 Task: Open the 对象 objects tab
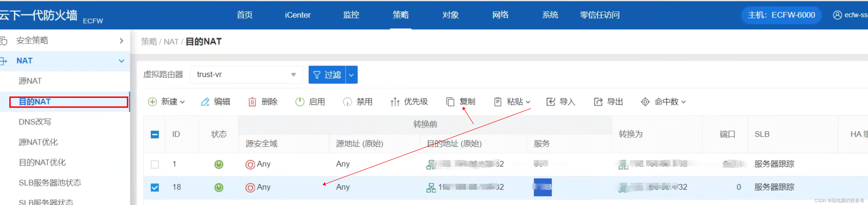pyautogui.click(x=450, y=15)
